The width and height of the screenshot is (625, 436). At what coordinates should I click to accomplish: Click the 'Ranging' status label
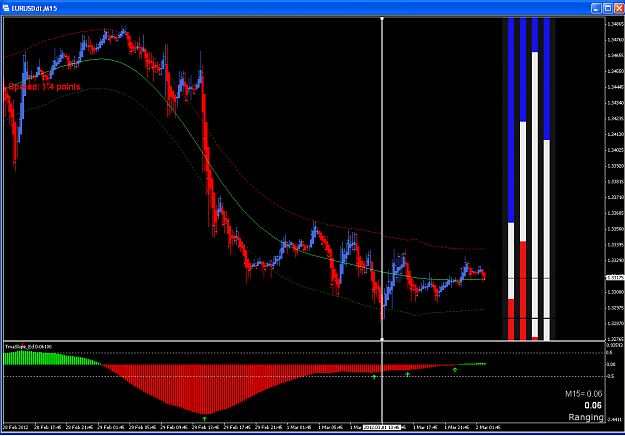(586, 417)
